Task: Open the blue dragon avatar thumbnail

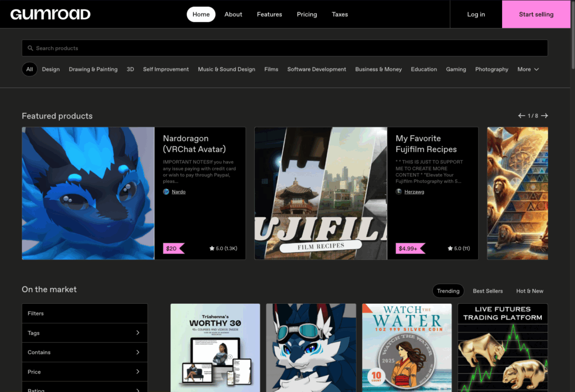Action: 88,193
